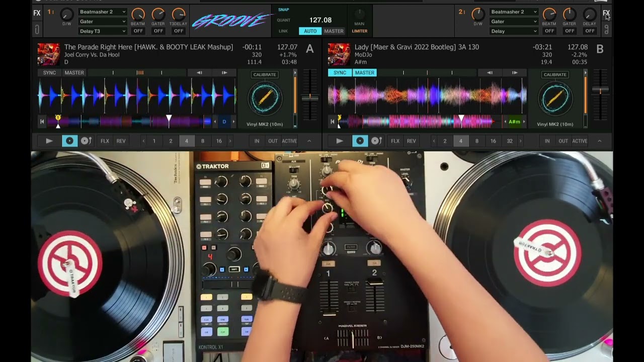The width and height of the screenshot is (644, 362).
Task: Select deck A absolute vinyl mode icon
Action: [69, 141]
